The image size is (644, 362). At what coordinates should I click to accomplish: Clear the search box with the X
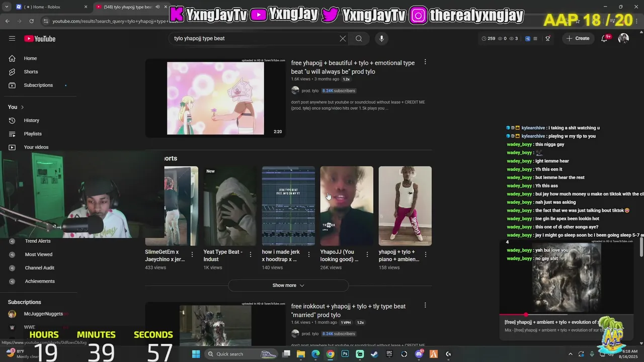pyautogui.click(x=343, y=38)
